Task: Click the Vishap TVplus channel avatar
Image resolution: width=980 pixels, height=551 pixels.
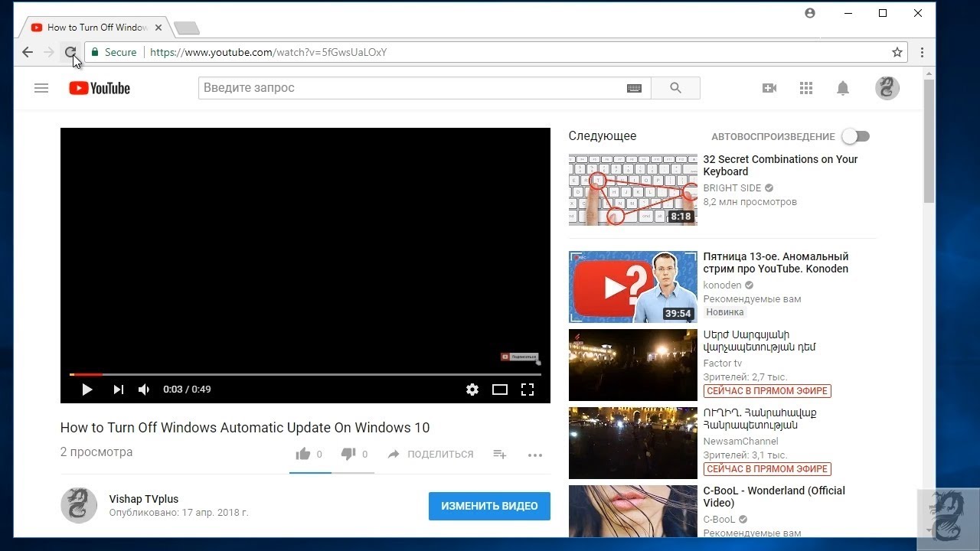Action: point(79,505)
